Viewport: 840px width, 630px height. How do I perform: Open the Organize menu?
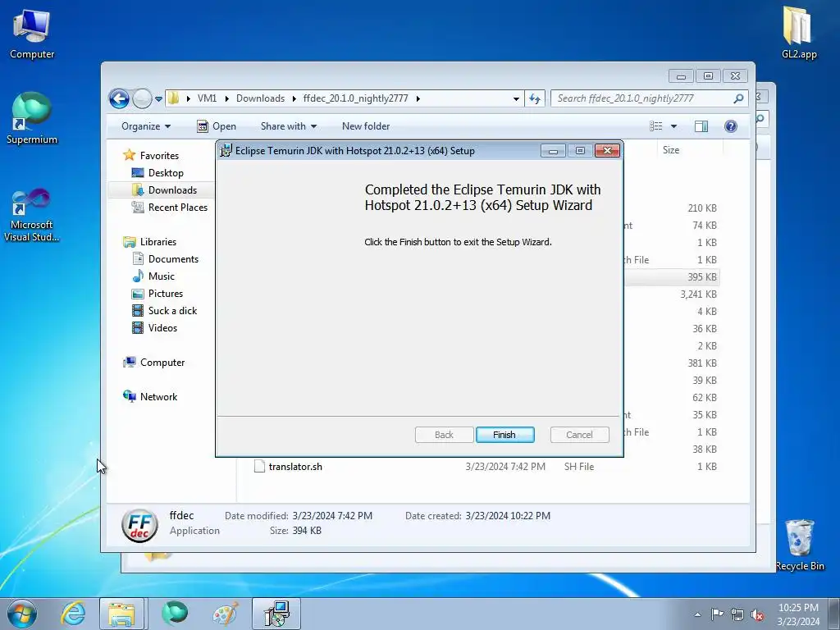click(146, 126)
